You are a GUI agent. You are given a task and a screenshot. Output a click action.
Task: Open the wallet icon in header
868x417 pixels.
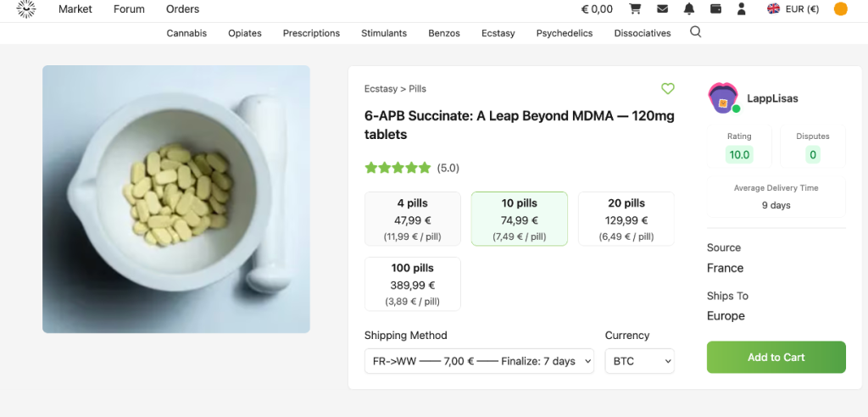click(x=715, y=9)
